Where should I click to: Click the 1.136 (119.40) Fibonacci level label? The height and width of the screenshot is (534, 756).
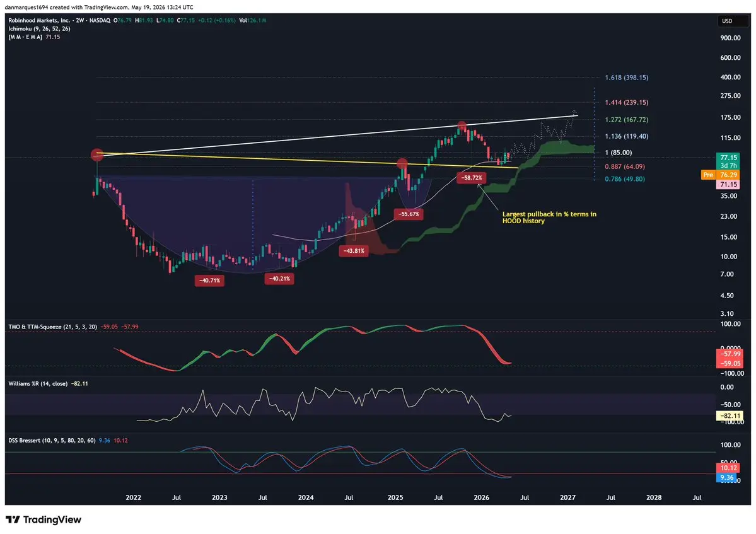627,136
